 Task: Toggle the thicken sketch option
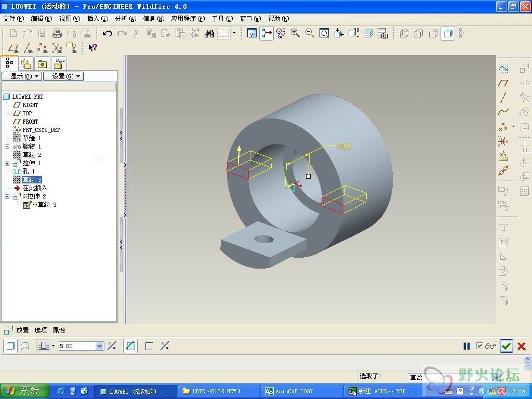pyautogui.click(x=149, y=346)
